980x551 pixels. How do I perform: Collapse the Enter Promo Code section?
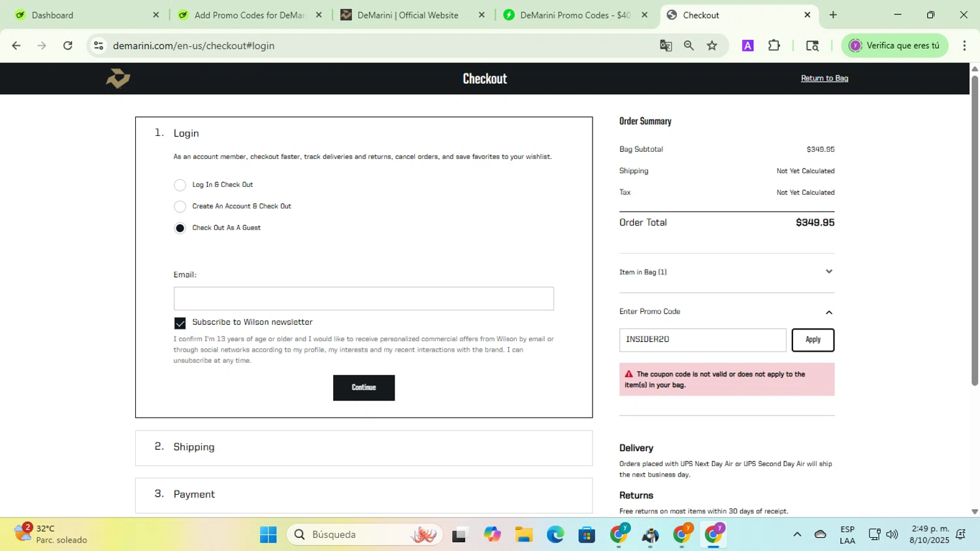click(x=727, y=312)
